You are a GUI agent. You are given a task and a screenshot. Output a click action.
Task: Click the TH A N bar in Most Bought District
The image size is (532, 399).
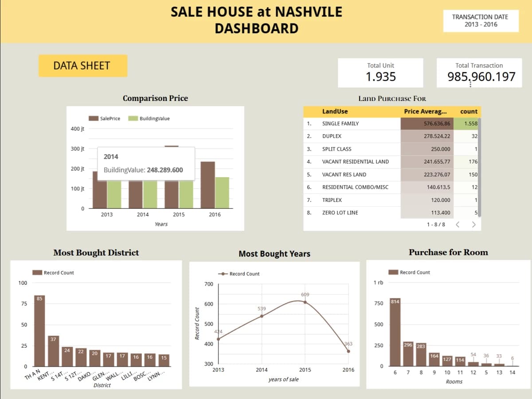tap(39, 330)
